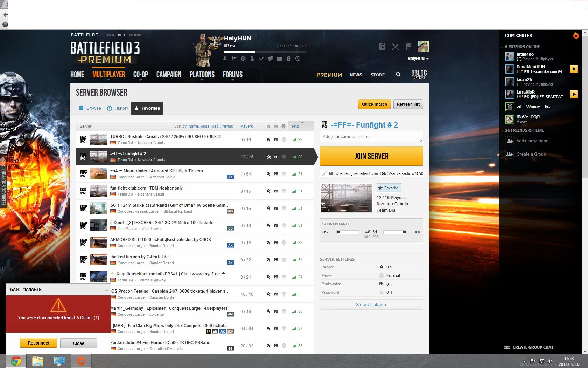
Task: Click the HalyHUN rank progress bar
Action: coord(265,52)
